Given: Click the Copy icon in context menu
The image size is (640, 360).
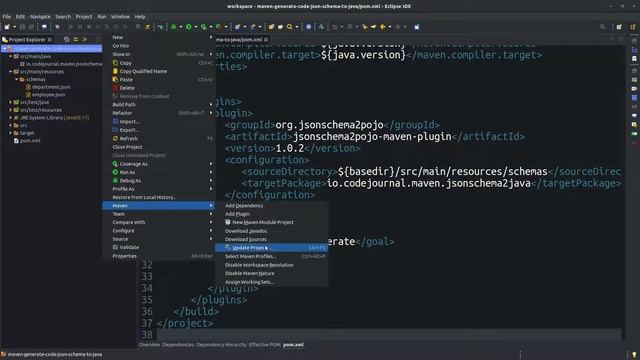Looking at the screenshot, I should click(116, 63).
